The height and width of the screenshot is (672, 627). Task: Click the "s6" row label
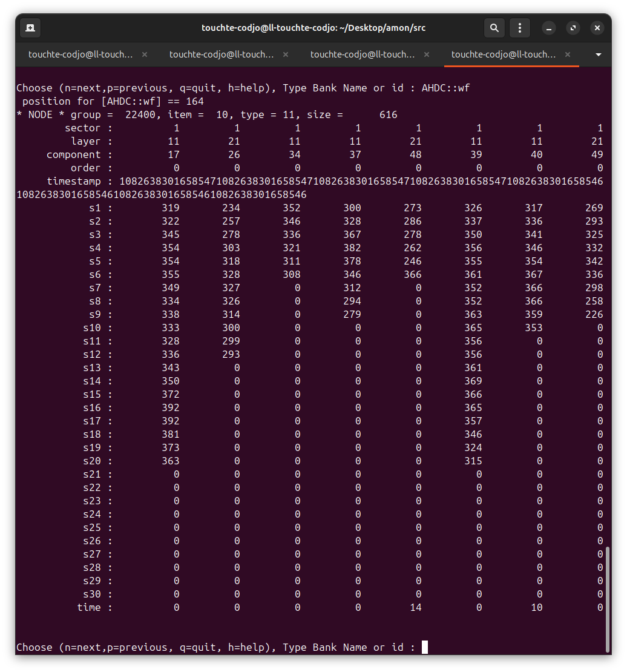pyautogui.click(x=95, y=274)
